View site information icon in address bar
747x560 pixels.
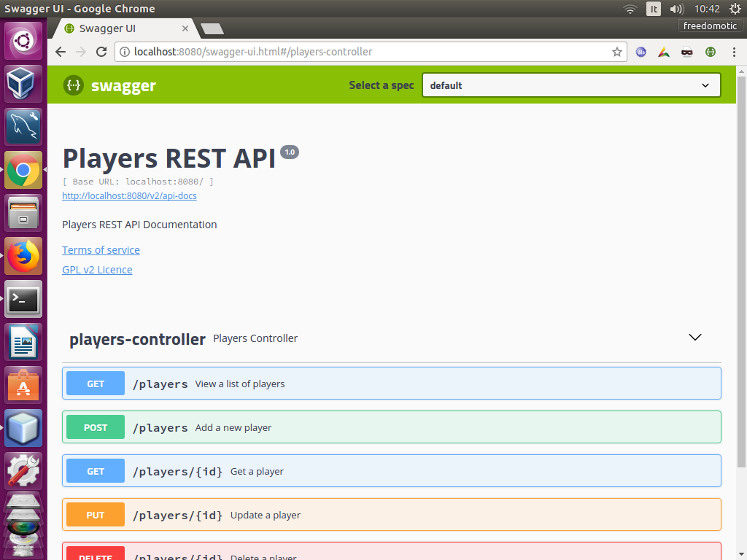point(124,52)
